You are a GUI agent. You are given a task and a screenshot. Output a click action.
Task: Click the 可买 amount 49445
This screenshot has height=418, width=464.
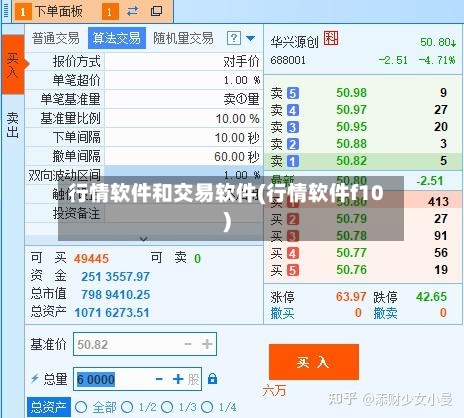pyautogui.click(x=91, y=259)
